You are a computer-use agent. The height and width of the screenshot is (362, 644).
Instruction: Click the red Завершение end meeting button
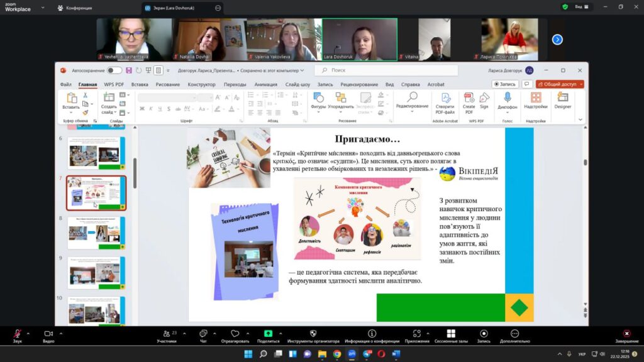click(626, 334)
